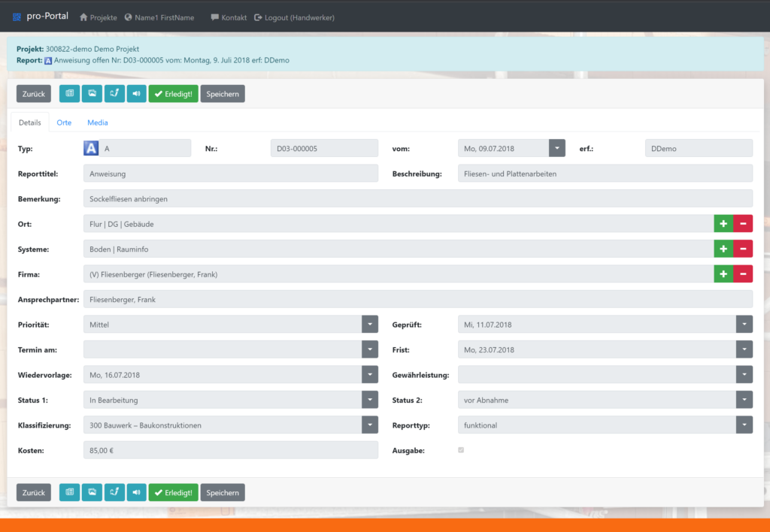770x532 pixels.
Task: Open the audio recording speaker icon
Action: pyautogui.click(x=136, y=93)
